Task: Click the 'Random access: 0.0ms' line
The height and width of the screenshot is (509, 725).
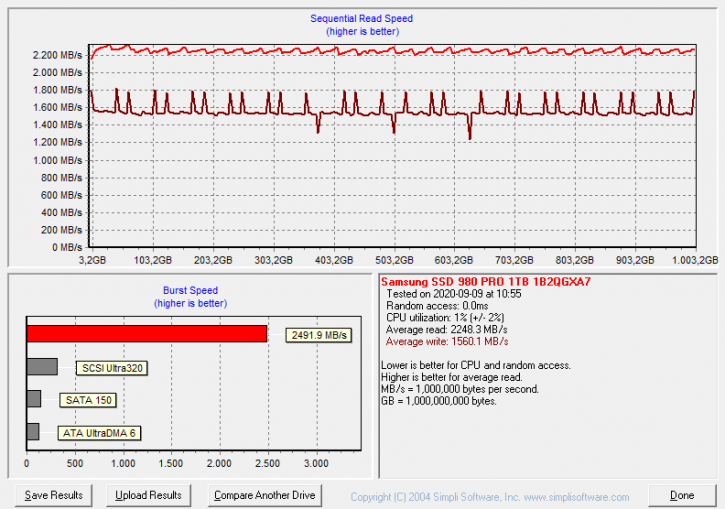Action: (x=437, y=306)
